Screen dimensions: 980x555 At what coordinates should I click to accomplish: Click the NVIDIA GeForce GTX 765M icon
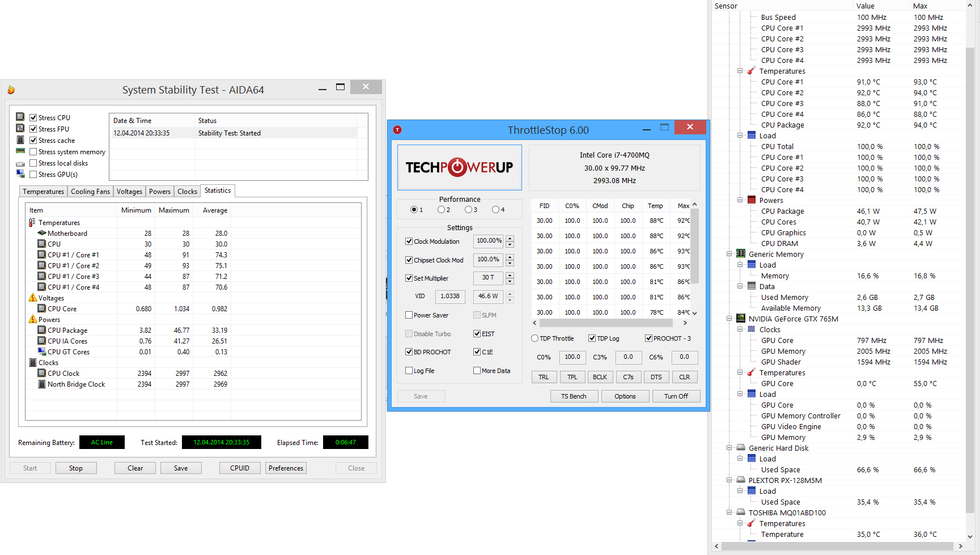pyautogui.click(x=741, y=319)
